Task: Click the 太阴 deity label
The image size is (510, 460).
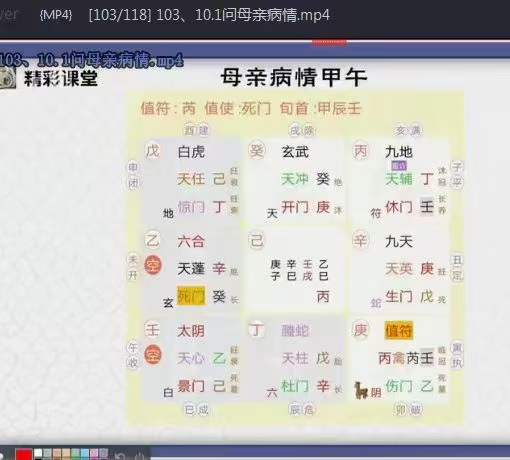Action: pos(191,331)
